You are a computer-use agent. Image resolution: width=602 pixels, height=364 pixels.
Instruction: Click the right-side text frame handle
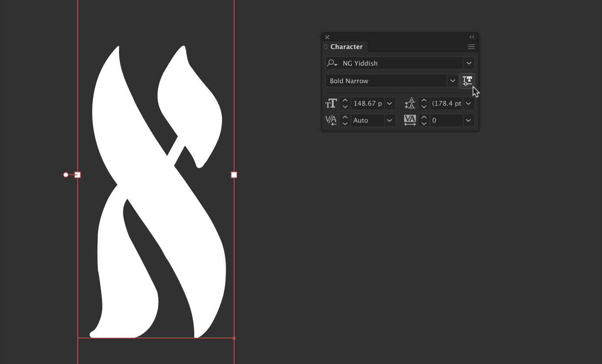[234, 175]
